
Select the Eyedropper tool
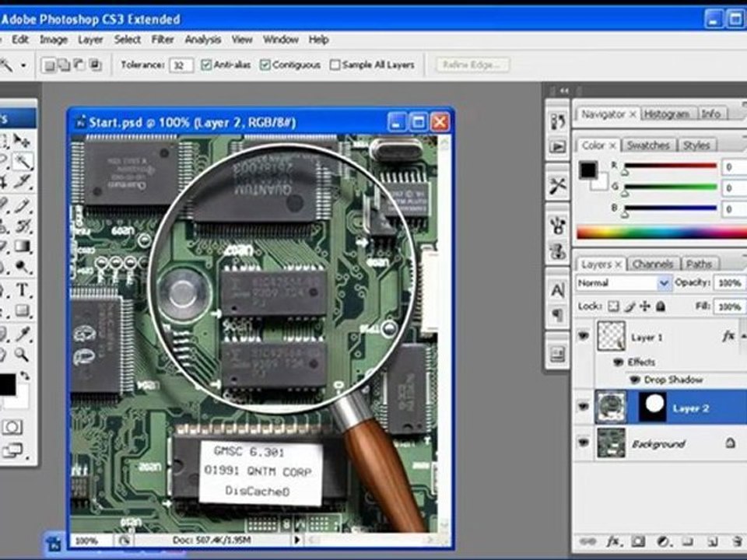pos(22,334)
